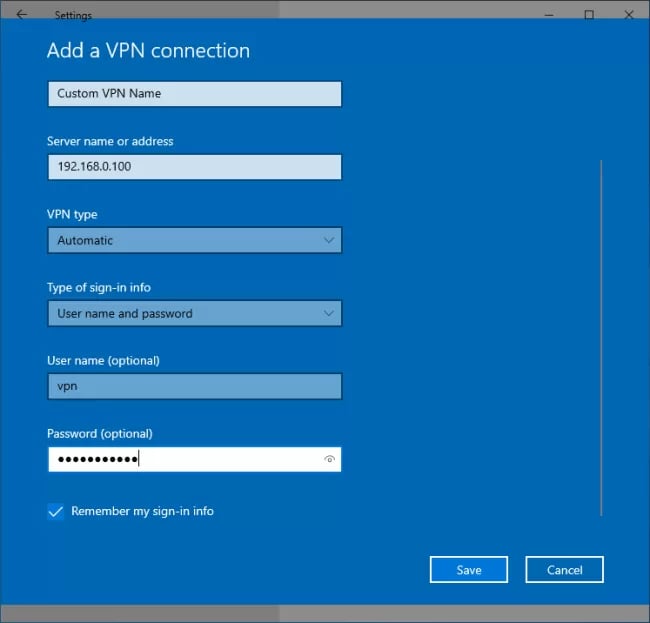Click the User name (optional) label
The width and height of the screenshot is (650, 623).
(x=103, y=361)
